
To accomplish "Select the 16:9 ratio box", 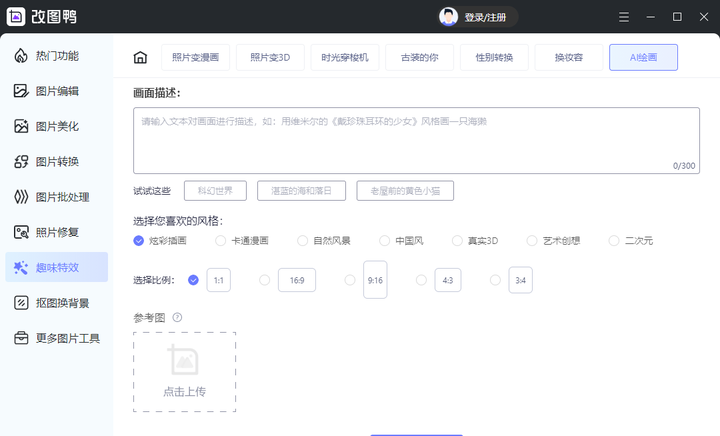I will [x=297, y=280].
